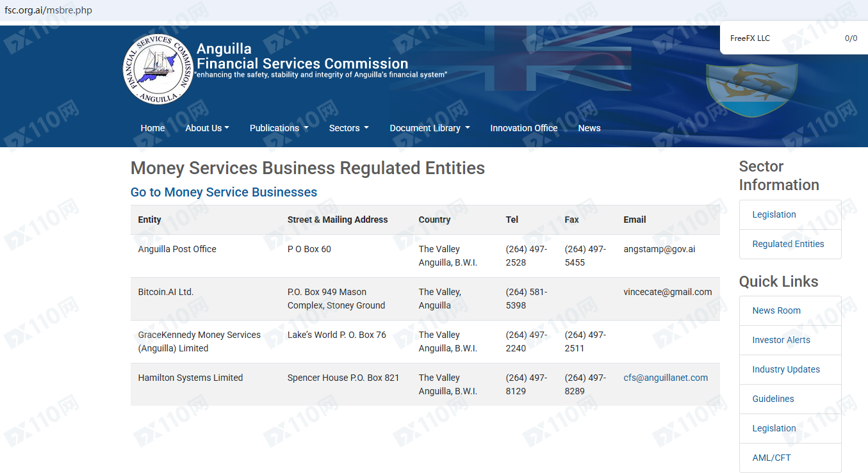Click the cfs@anguillanet.com email link
Viewport: 868px width, 473px height.
pos(666,378)
